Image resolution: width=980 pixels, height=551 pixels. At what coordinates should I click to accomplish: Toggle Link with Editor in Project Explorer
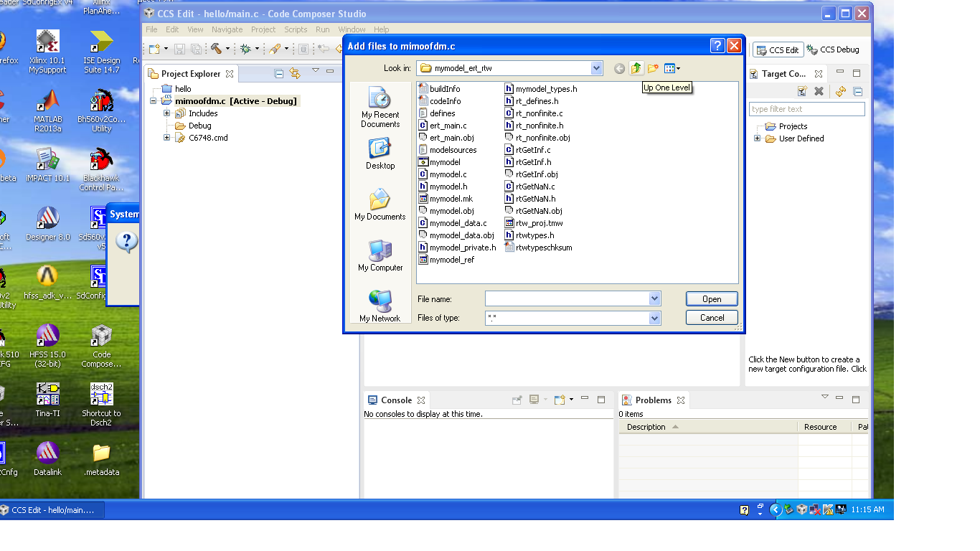point(295,73)
